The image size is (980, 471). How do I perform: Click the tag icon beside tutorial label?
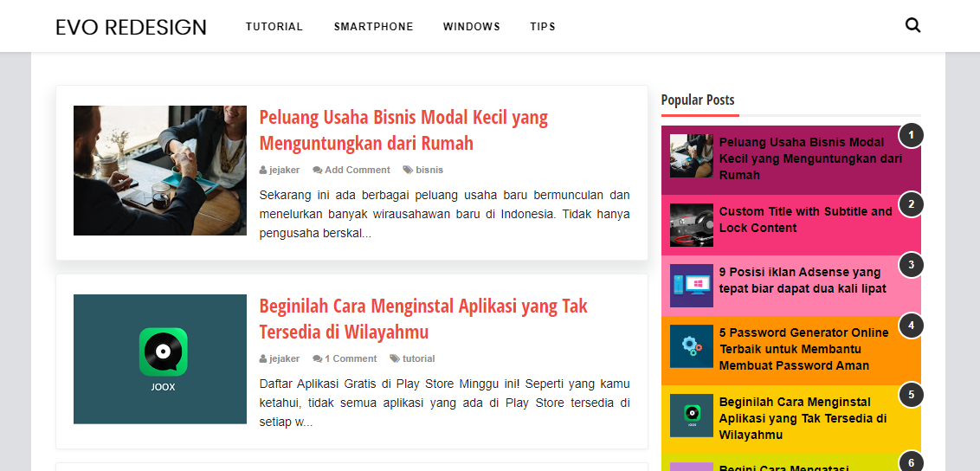pyautogui.click(x=395, y=358)
